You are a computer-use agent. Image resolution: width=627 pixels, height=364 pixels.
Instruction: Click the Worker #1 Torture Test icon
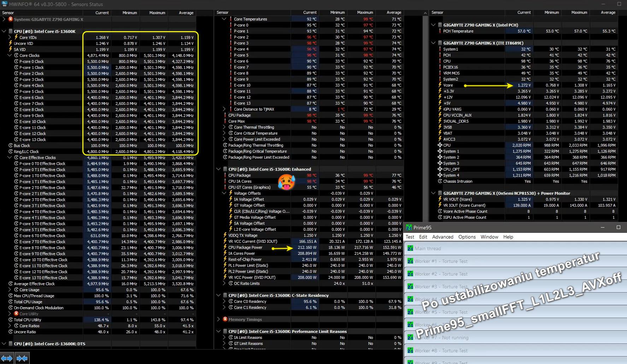tap(410, 261)
